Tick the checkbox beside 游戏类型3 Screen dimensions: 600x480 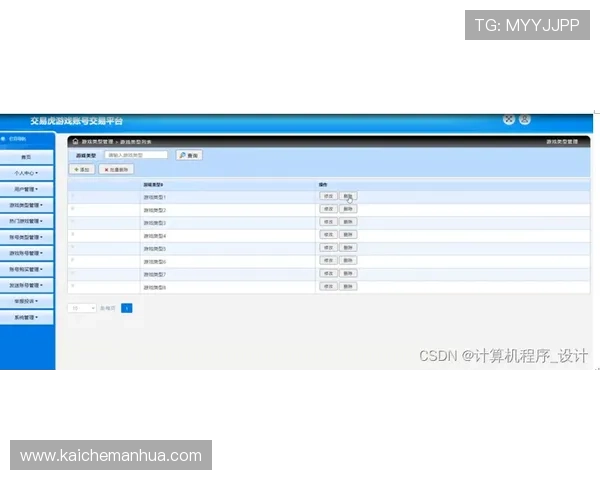coord(73,222)
